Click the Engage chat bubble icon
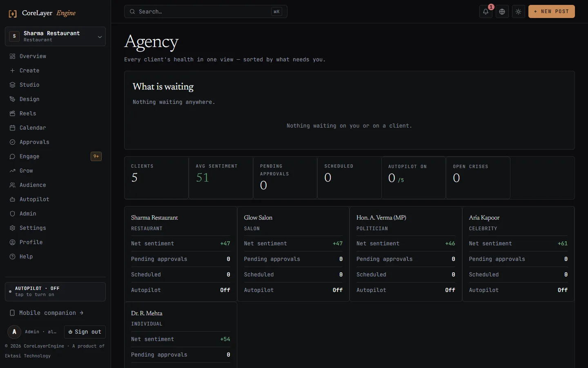 [12, 156]
